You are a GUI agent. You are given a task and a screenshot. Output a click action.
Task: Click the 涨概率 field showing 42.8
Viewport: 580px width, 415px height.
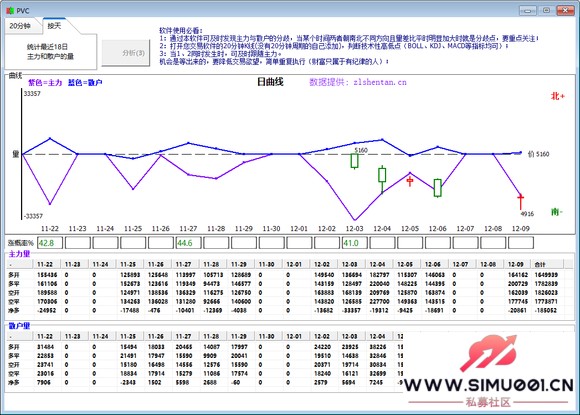pyautogui.click(x=50, y=243)
